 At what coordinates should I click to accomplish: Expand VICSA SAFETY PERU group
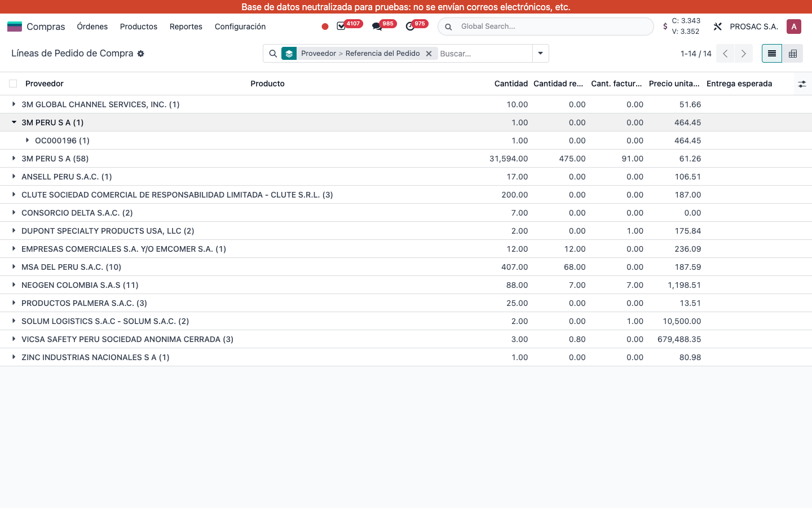point(14,339)
